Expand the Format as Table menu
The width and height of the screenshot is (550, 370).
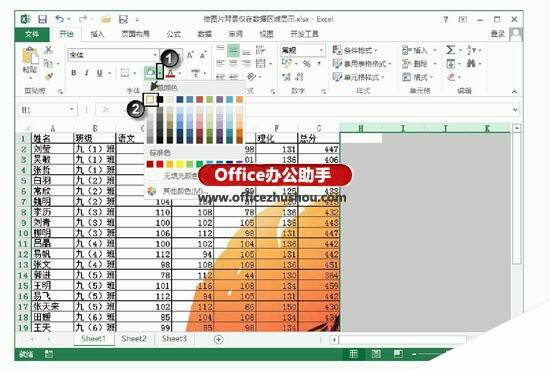[x=361, y=63]
